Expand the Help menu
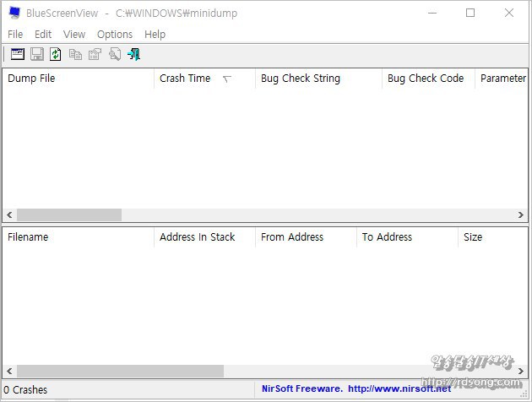Screen dimensions: 532x402 point(155,34)
